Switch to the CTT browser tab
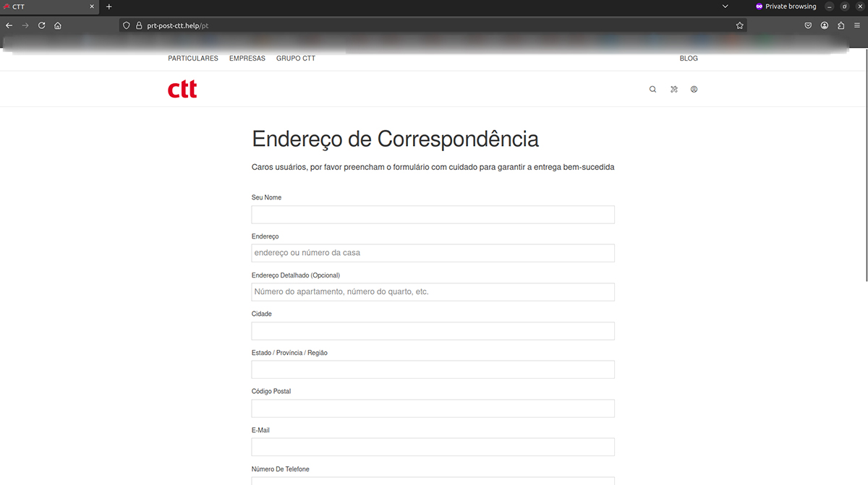 43,6
